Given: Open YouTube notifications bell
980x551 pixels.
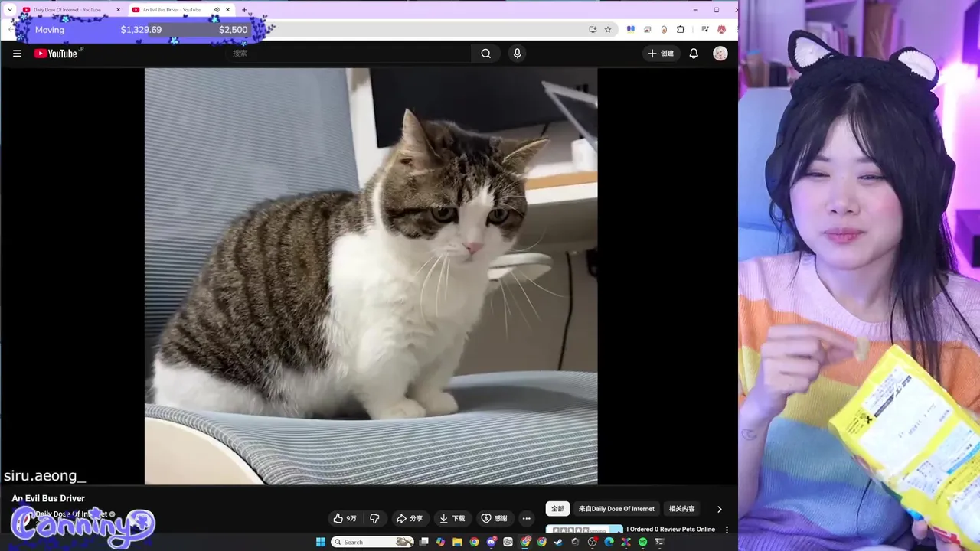Looking at the screenshot, I should click(694, 54).
